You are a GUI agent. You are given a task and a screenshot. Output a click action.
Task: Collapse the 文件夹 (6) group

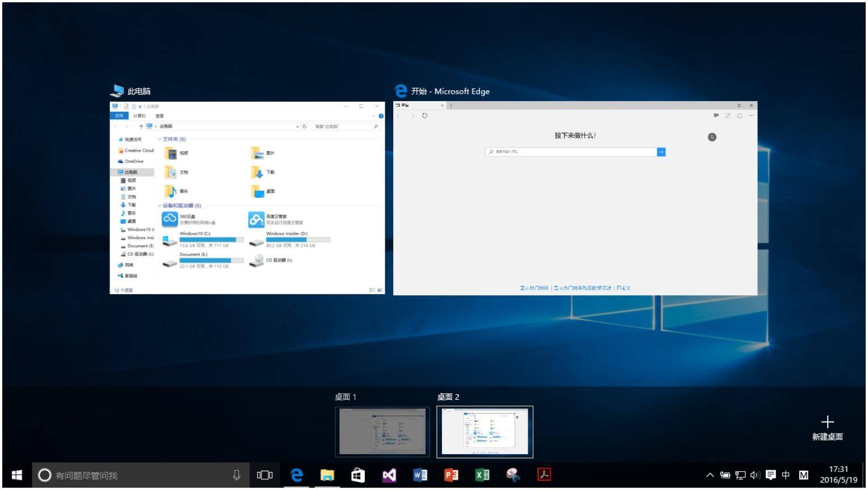pos(159,139)
